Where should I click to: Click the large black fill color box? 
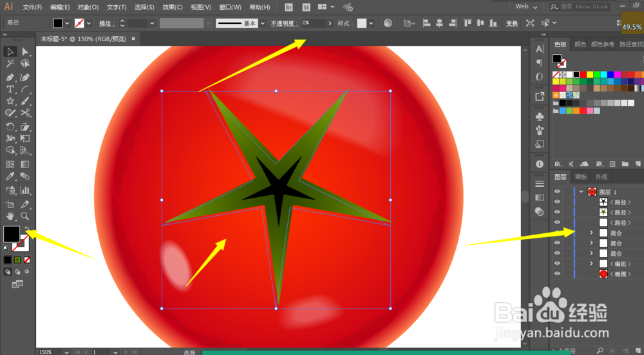12,234
